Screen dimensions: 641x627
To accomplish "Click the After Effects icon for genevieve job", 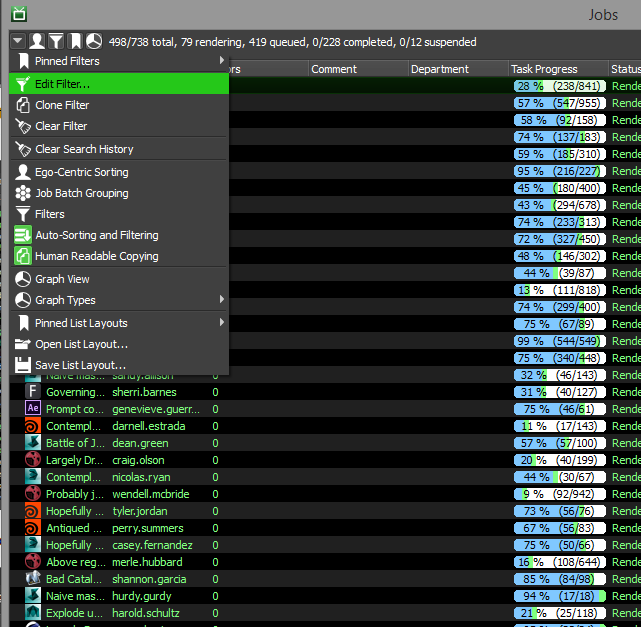I will tap(33, 409).
